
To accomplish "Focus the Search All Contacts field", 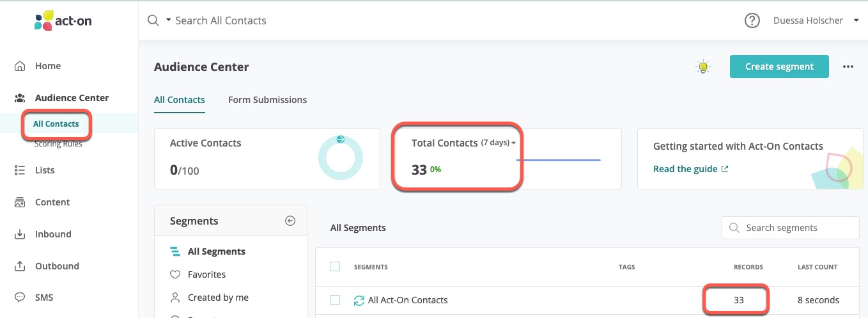I will [221, 20].
